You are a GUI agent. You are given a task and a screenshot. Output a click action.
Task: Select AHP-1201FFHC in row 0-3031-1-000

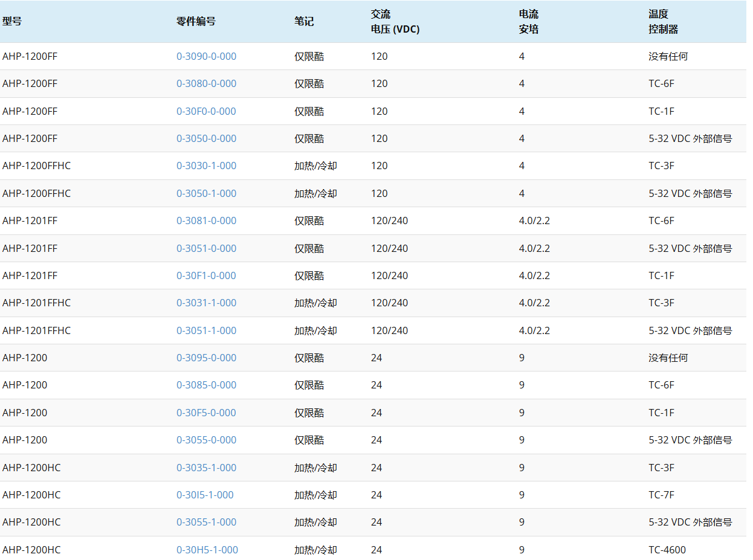pos(36,303)
